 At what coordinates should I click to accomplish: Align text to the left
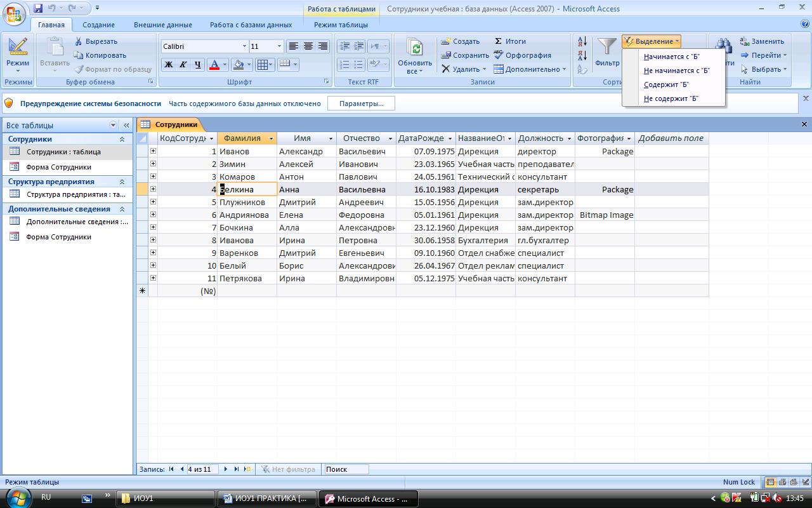(293, 46)
